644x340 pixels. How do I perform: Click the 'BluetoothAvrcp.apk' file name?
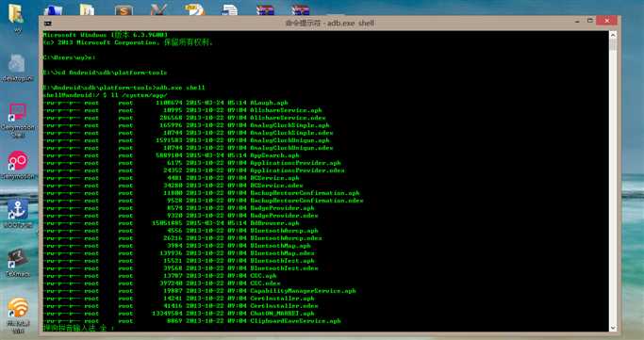click(284, 231)
